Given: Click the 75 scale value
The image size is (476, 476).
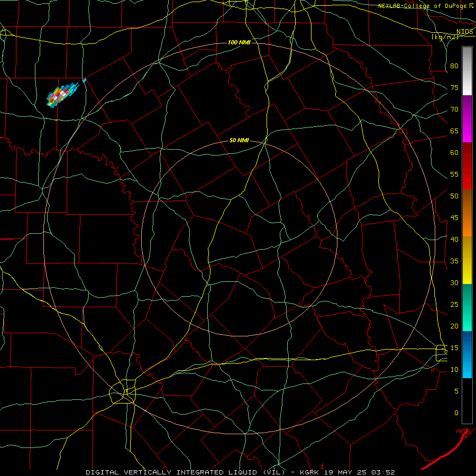Looking at the screenshot, I should pyautogui.click(x=454, y=88).
